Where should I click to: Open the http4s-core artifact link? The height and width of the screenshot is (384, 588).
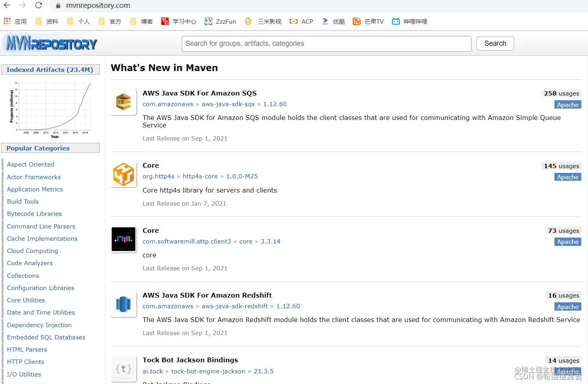200,176
